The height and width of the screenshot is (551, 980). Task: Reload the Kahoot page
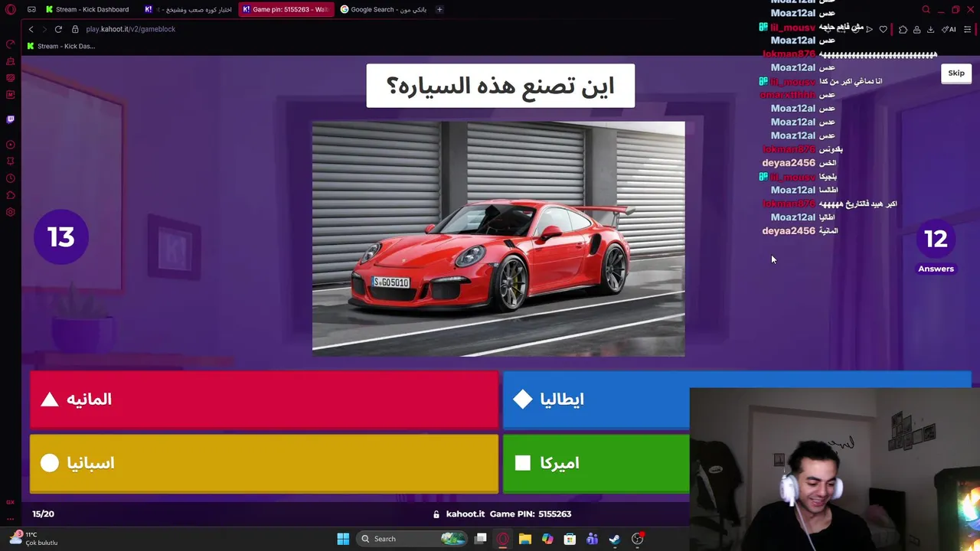click(x=58, y=29)
